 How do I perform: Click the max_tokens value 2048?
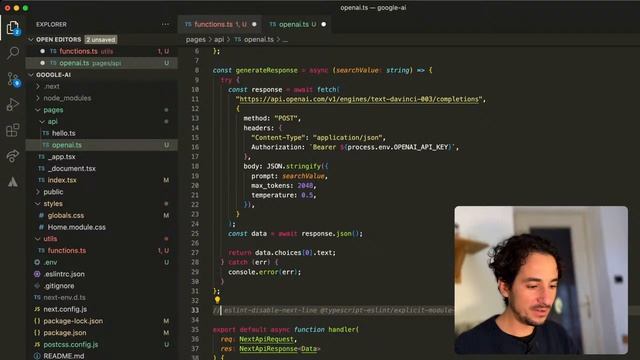pos(305,186)
